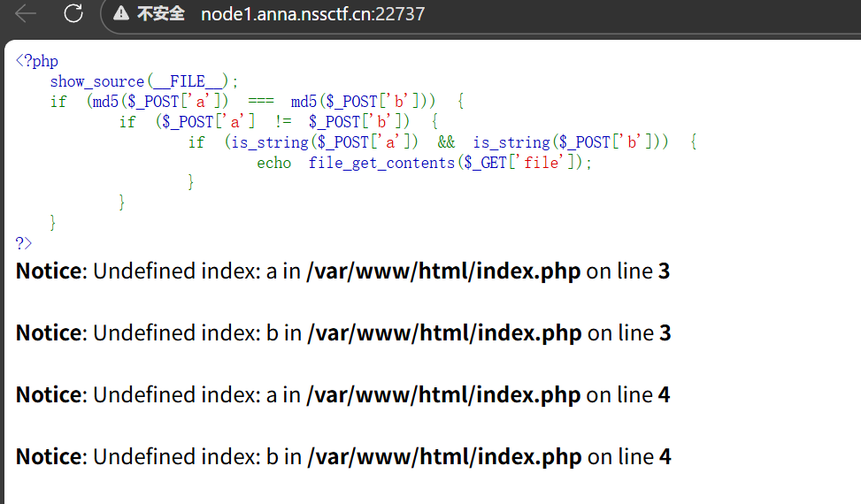This screenshot has width=861, height=504.
Task: Open the 不安全 site info label
Action: [160, 13]
